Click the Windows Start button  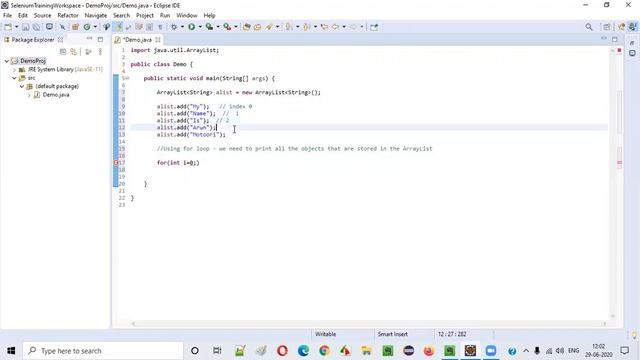click(11, 351)
